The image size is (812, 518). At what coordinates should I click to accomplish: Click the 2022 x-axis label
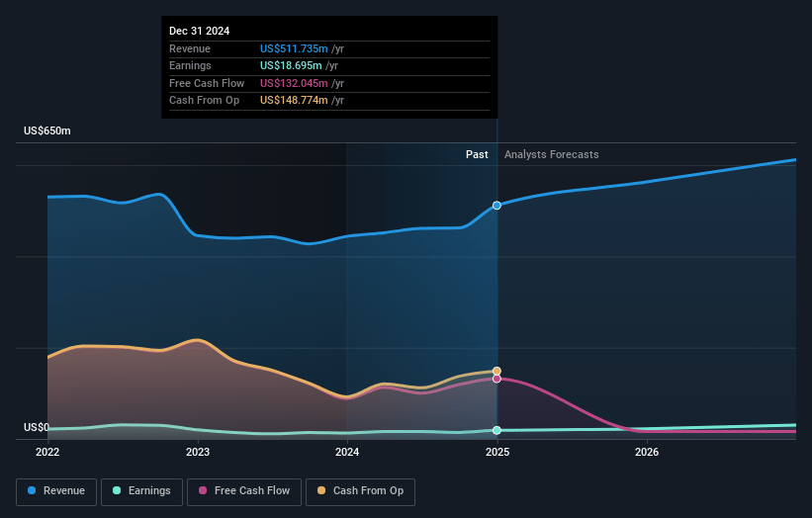47,452
